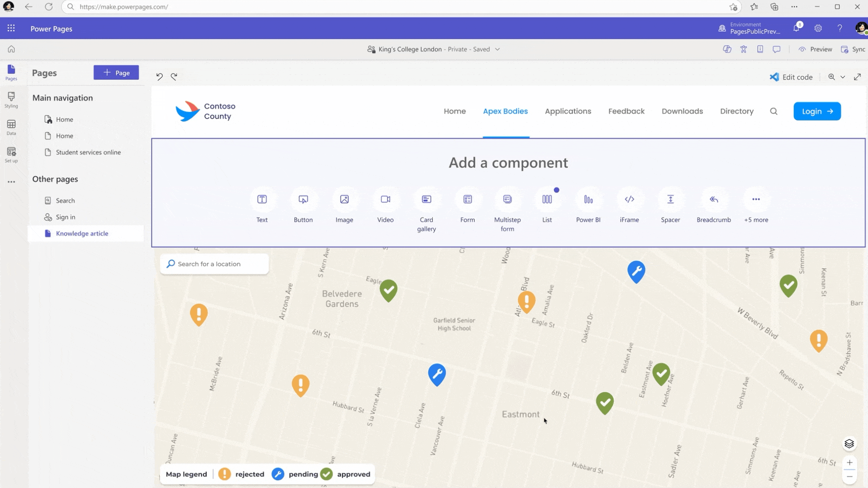The image size is (868, 488).
Task: Open the zoom level dropdown arrow
Action: [843, 77]
